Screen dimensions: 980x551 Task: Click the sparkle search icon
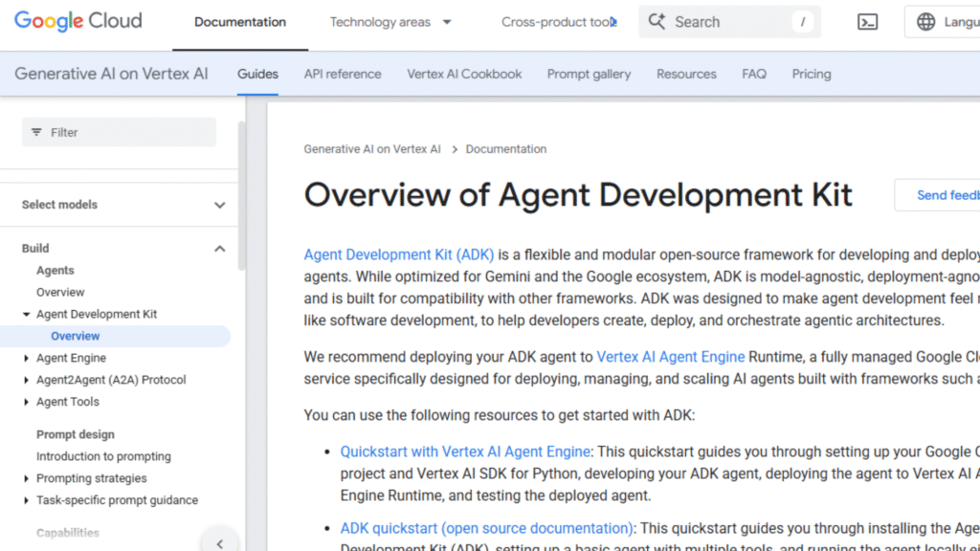tap(657, 22)
